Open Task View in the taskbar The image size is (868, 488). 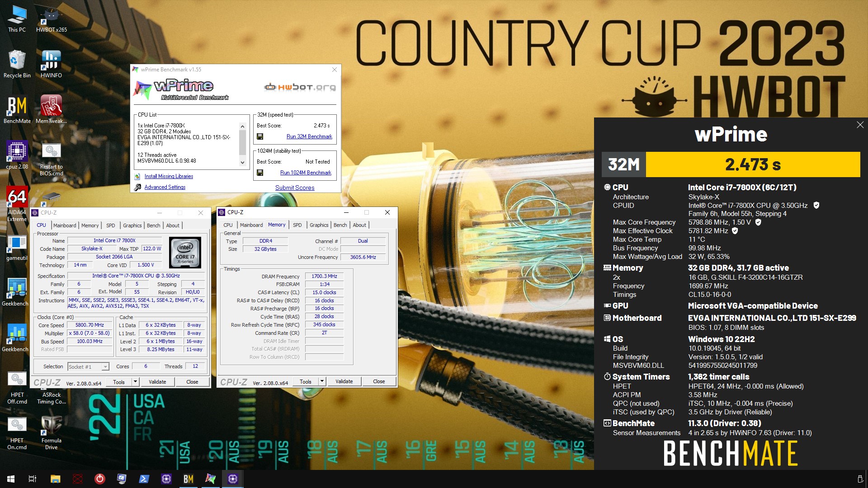pyautogui.click(x=33, y=479)
